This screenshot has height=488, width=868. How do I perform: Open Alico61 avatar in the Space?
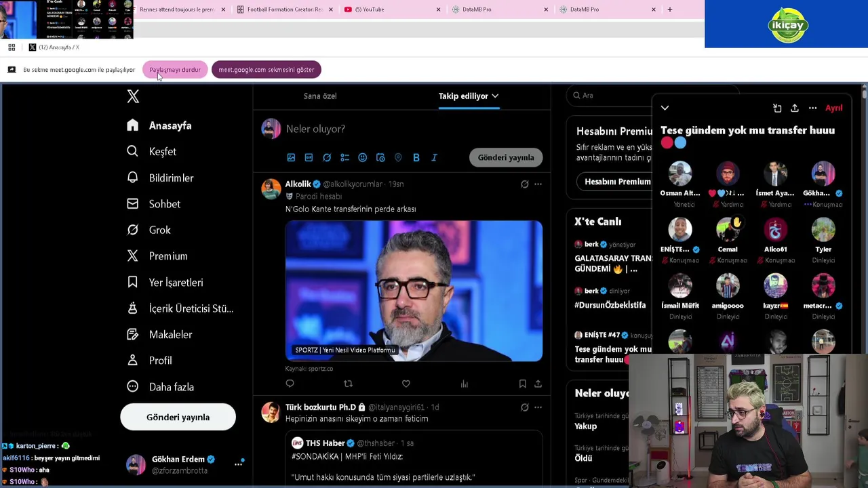tap(775, 230)
